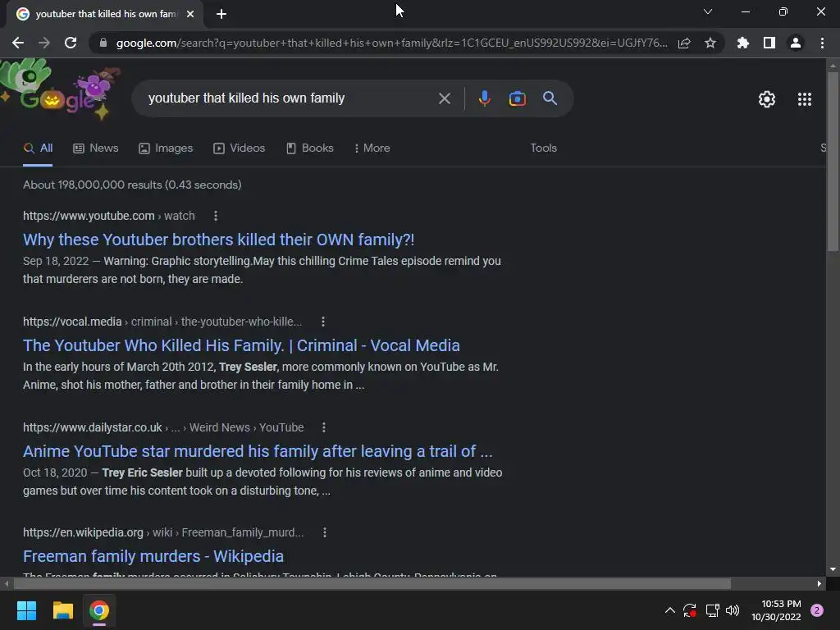Click the scroll-right arrow at bottom

point(819,583)
